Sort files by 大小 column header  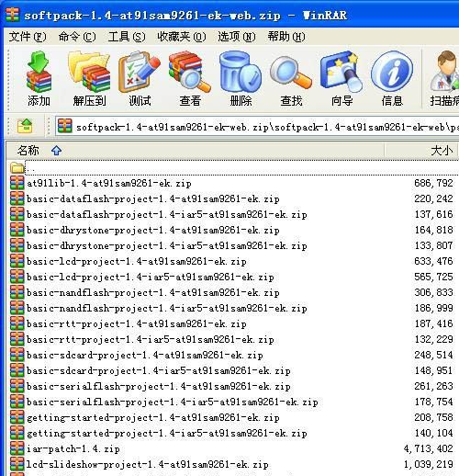click(421, 151)
